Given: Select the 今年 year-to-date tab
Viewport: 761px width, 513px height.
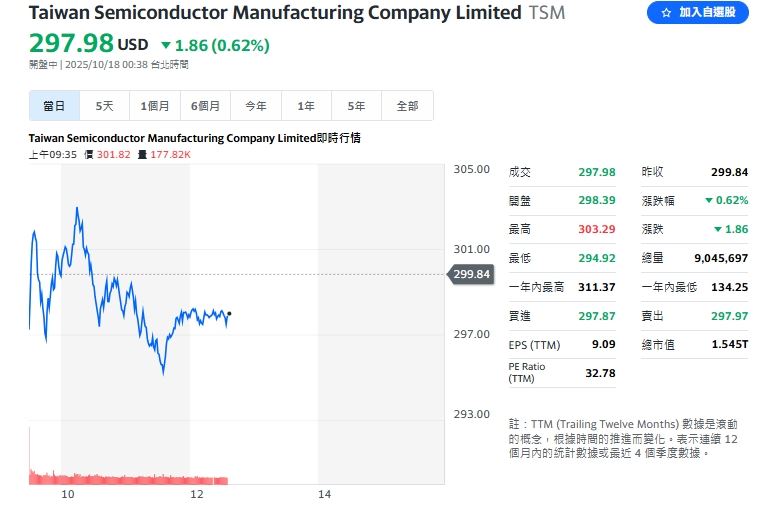Looking at the screenshot, I should [256, 105].
